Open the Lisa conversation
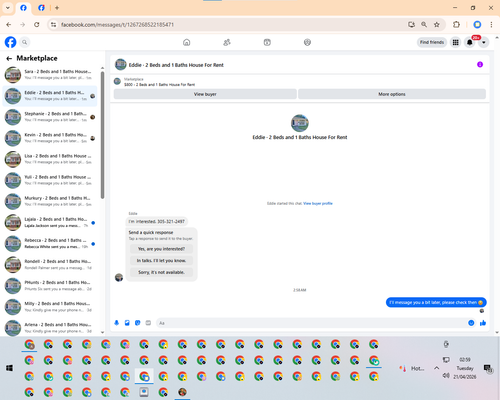Viewport: 500px width, 400px height. (x=50, y=159)
